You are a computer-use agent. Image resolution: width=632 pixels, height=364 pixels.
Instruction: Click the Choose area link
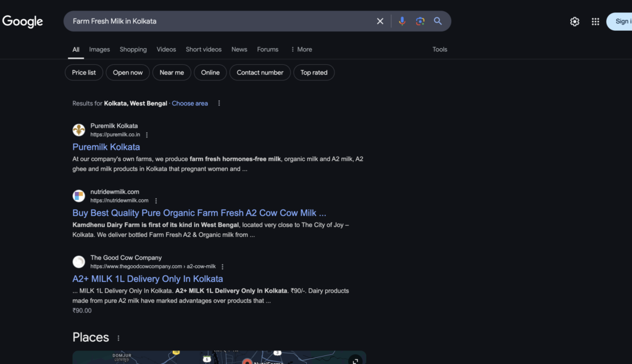(x=190, y=104)
